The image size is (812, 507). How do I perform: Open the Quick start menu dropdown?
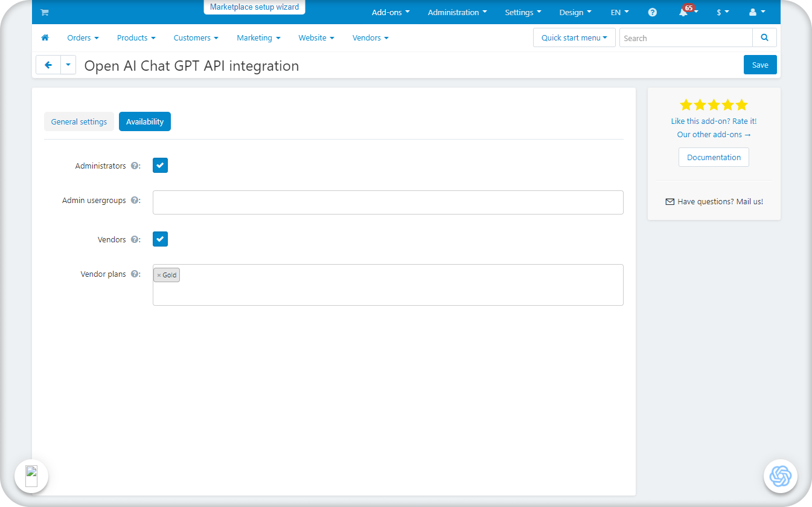coord(574,37)
